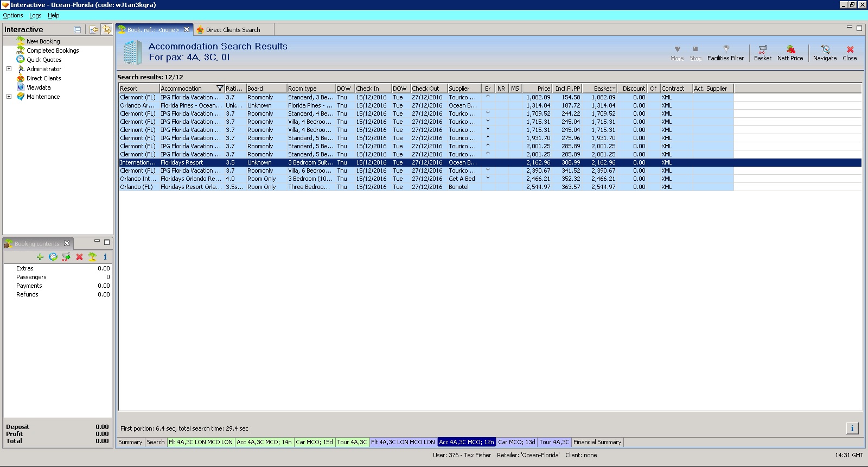Show Nett Price for the results
The image size is (868, 467).
(790, 53)
